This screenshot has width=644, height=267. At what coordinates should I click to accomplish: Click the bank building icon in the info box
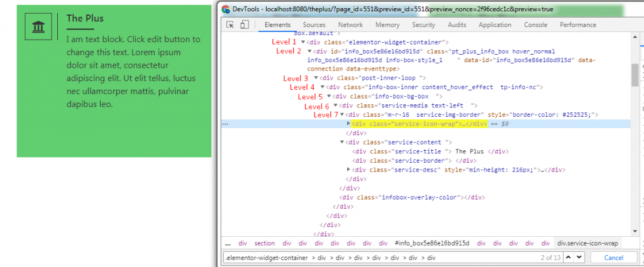pyautogui.click(x=38, y=26)
